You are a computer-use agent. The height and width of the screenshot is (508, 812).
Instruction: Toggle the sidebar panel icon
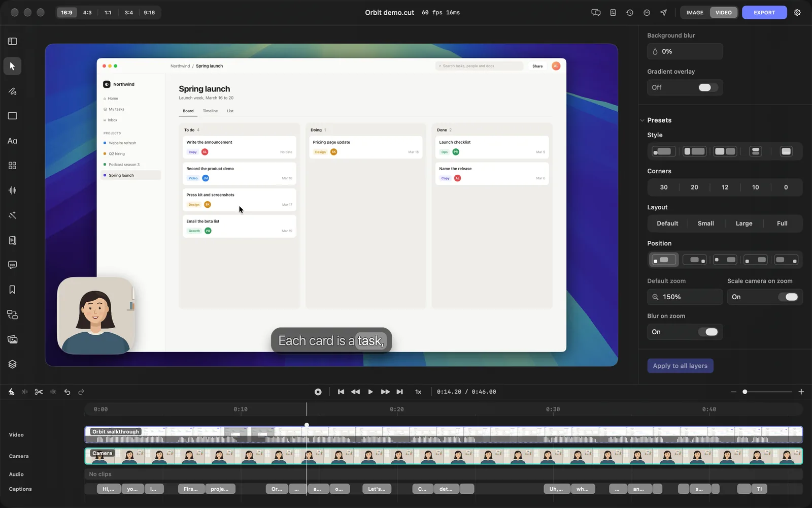click(13, 41)
